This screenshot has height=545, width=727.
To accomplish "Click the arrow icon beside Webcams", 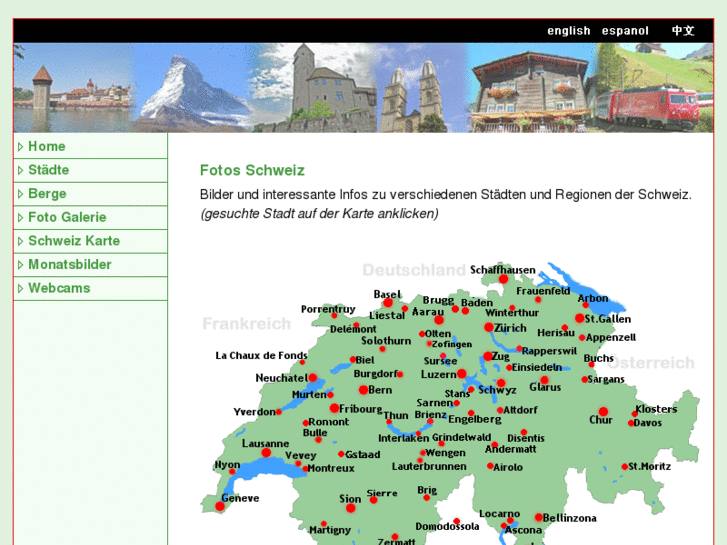I will [x=20, y=289].
